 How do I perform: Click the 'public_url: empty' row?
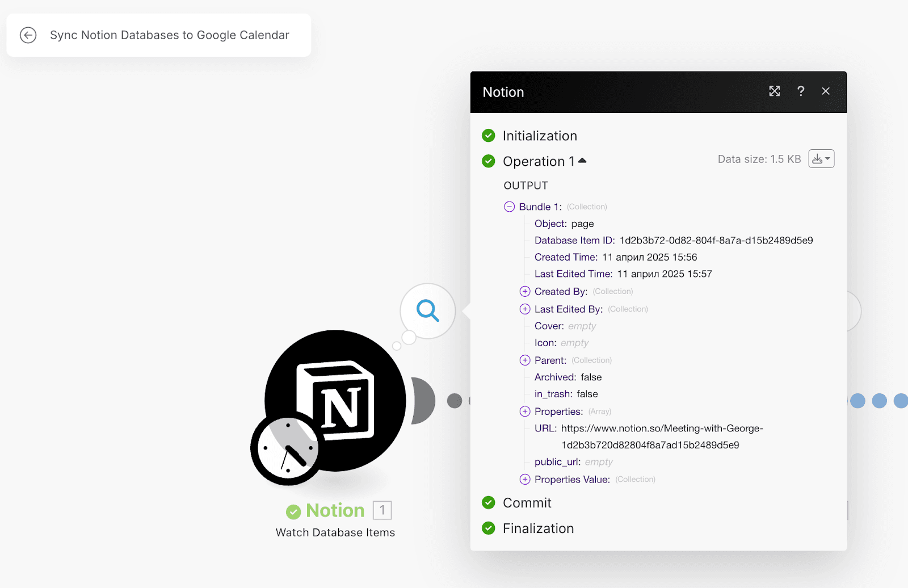574,462
